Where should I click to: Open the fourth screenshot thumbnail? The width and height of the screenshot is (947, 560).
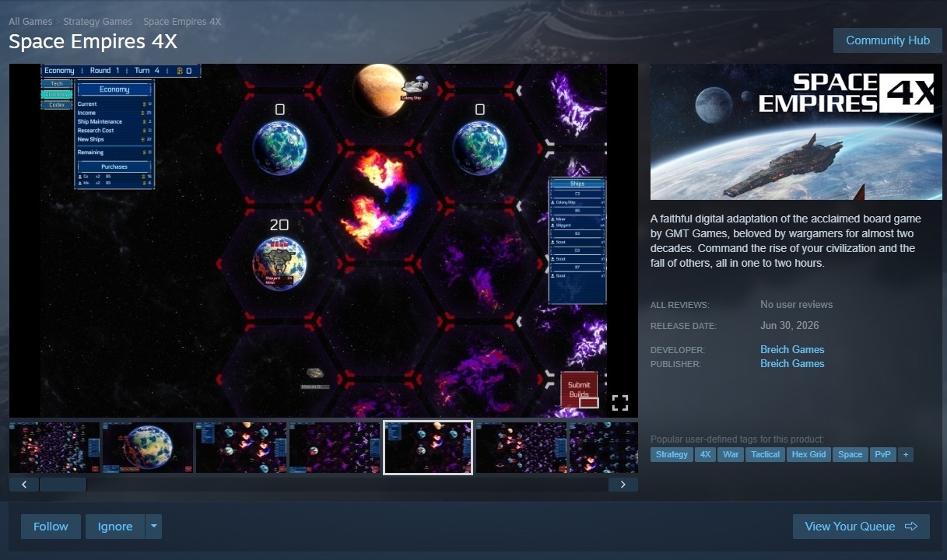point(335,447)
